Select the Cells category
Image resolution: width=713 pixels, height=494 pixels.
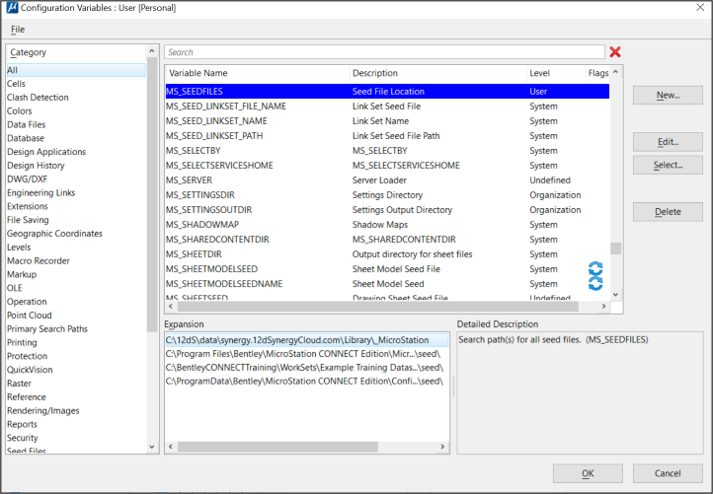click(17, 84)
